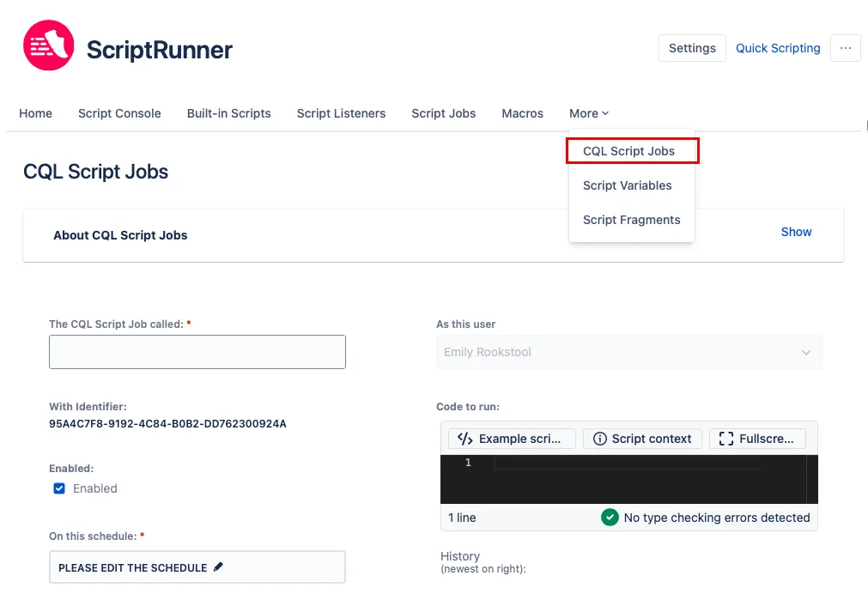Viewport: 868px width, 600px height.
Task: Open the Script Jobs tab
Action: (x=443, y=113)
